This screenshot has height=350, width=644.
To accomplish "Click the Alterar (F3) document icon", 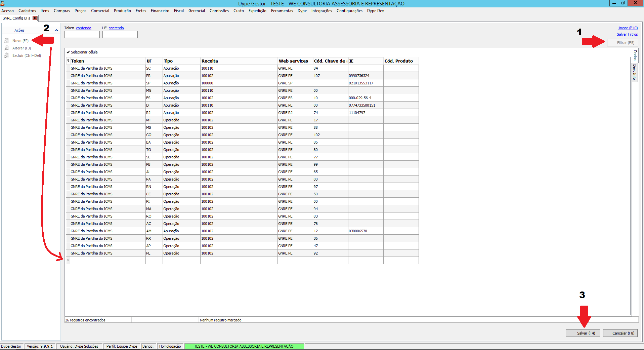I will coord(6,48).
